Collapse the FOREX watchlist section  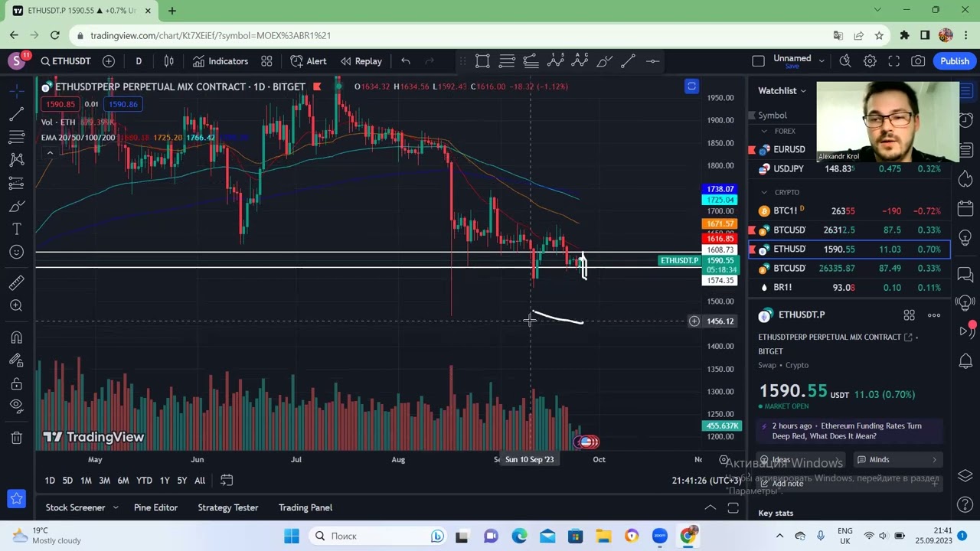tap(764, 131)
